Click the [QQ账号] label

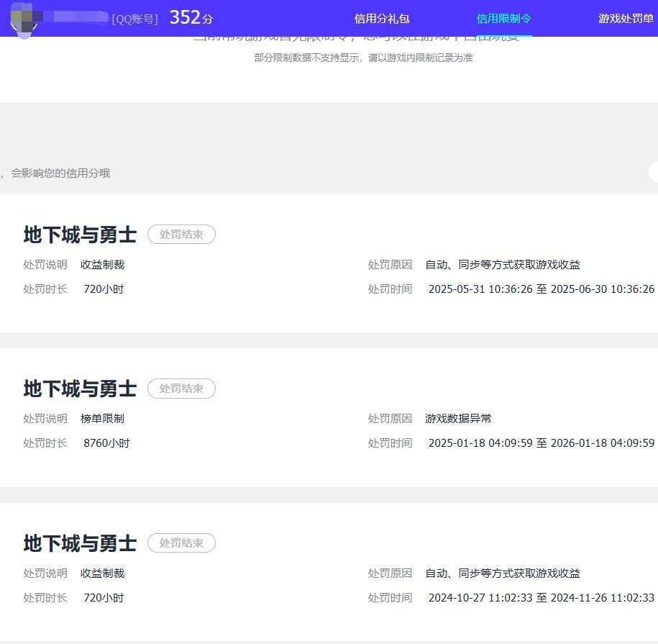134,19
